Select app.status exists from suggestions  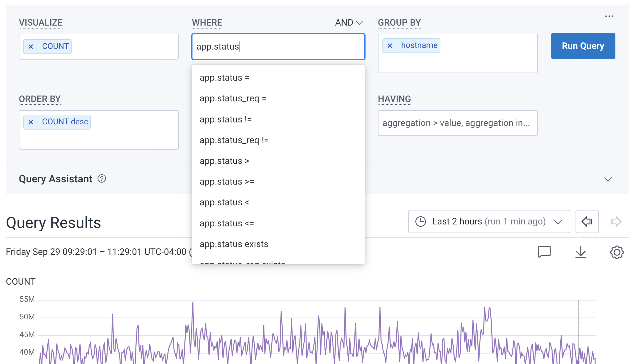[x=234, y=244]
